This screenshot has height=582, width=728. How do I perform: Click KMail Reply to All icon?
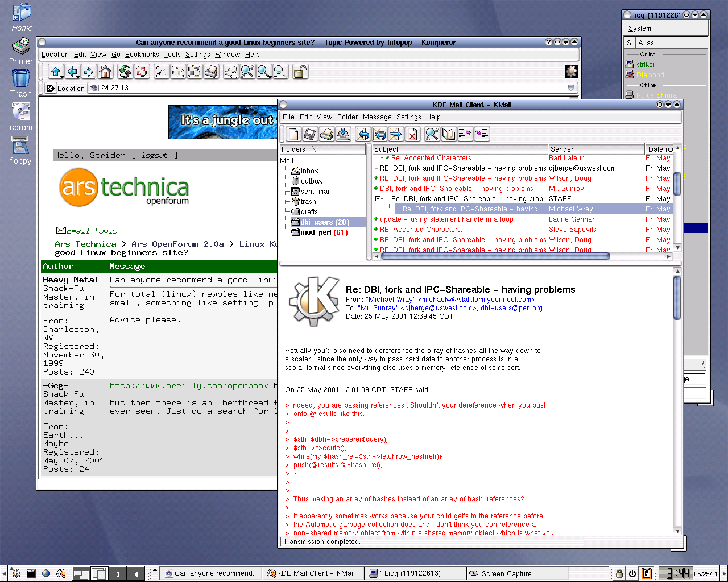379,134
